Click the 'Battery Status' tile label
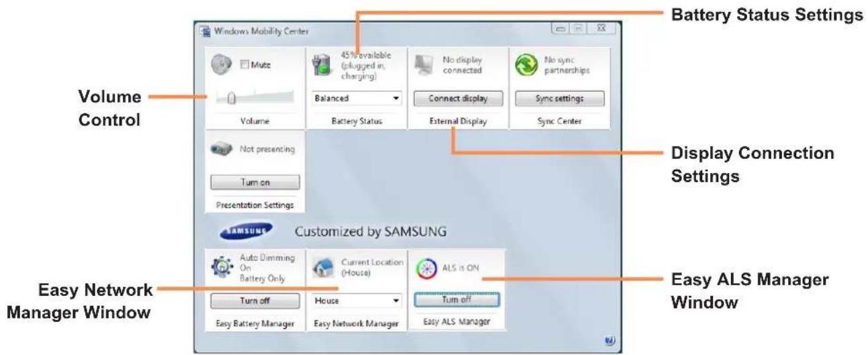Screen dimensions: 868x355 click(x=357, y=121)
